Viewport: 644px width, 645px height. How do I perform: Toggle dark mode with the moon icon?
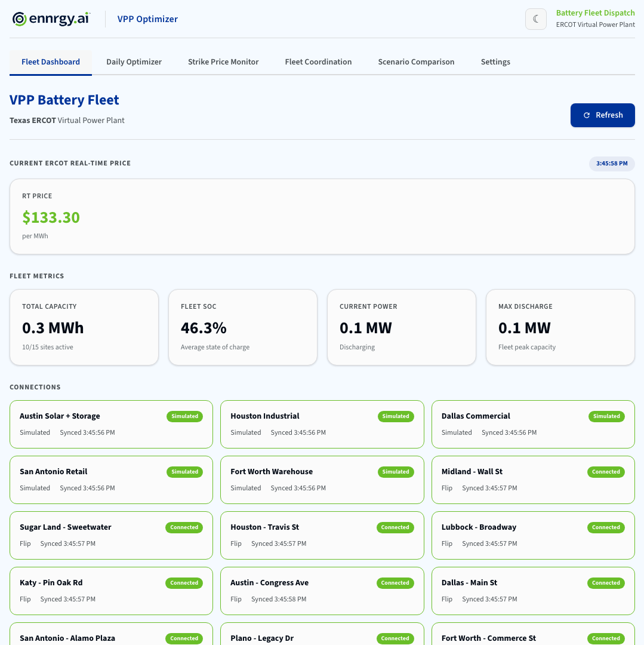[x=535, y=19]
